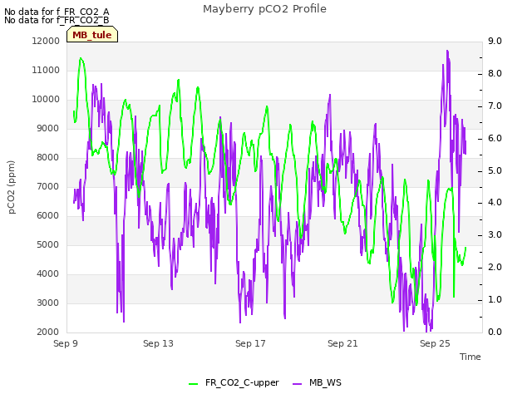
Task: Click the purple MB_WS legend swatch
Action: 298,384
